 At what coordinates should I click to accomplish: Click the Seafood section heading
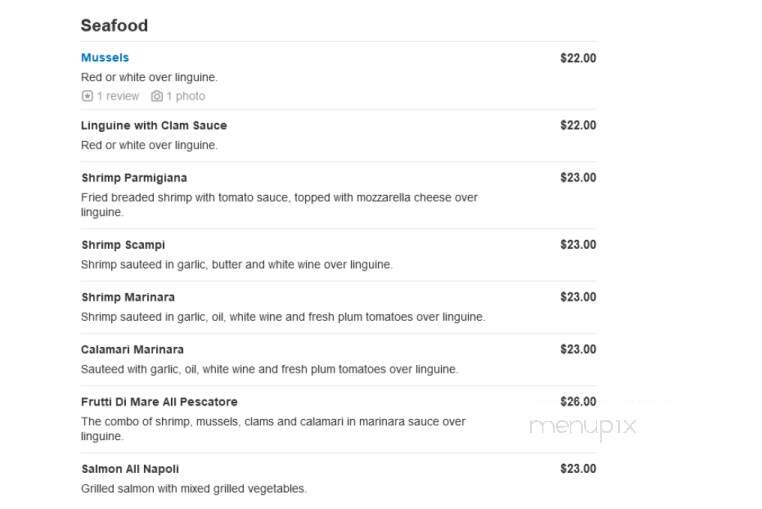coord(114,26)
